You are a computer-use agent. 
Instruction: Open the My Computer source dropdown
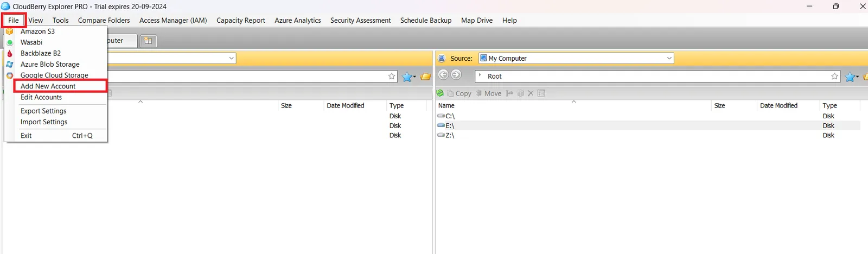coord(576,58)
